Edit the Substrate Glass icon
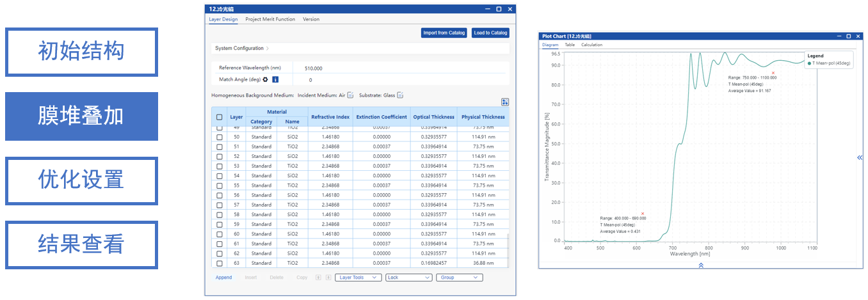 coord(400,95)
